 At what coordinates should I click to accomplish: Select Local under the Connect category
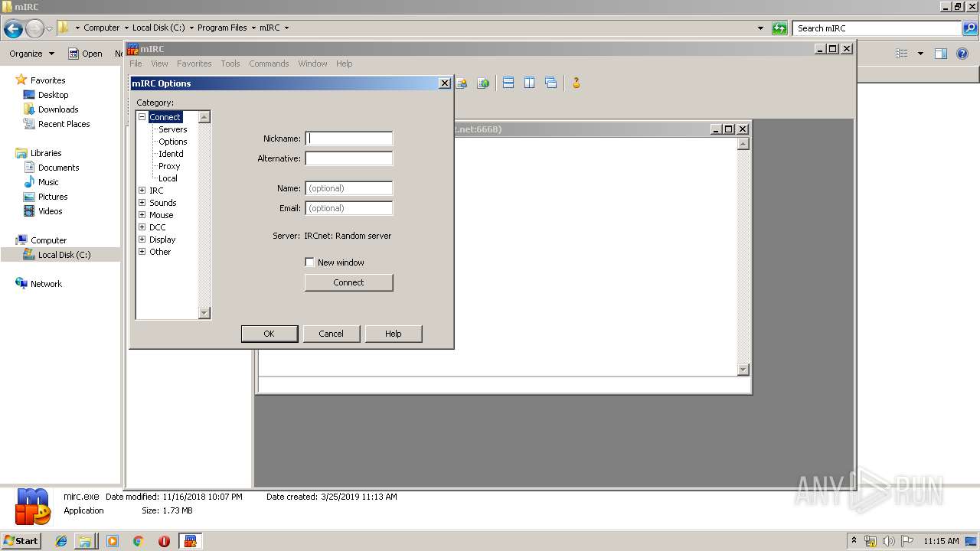(168, 178)
